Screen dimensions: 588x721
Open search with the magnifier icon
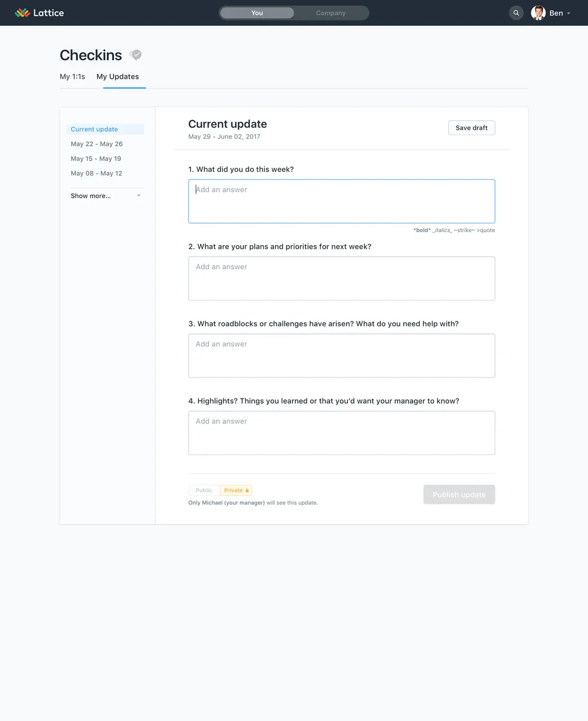click(x=516, y=13)
